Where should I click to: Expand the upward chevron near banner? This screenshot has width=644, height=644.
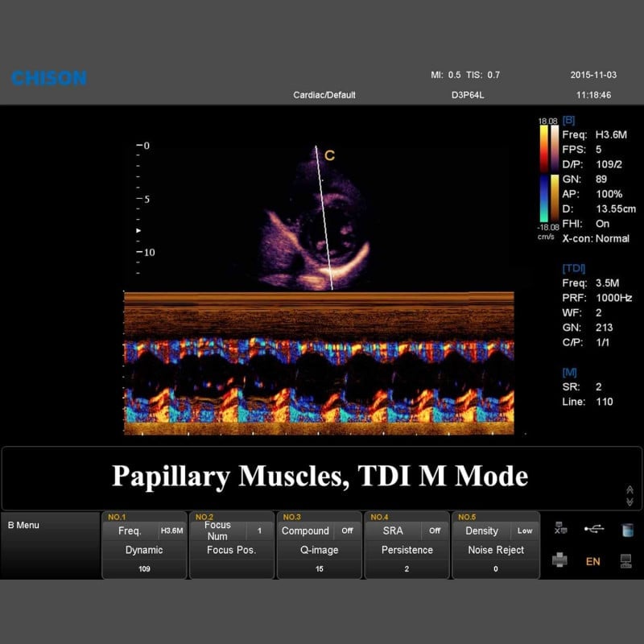630,489
